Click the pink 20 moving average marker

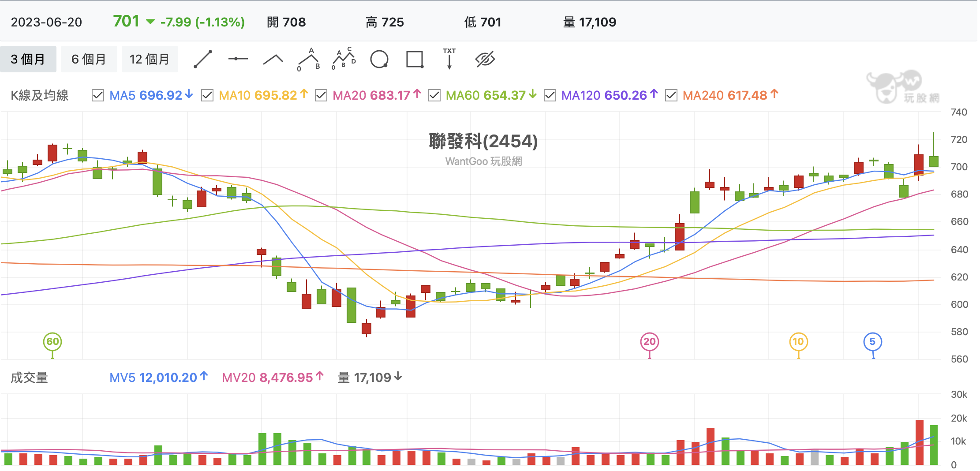click(x=650, y=342)
